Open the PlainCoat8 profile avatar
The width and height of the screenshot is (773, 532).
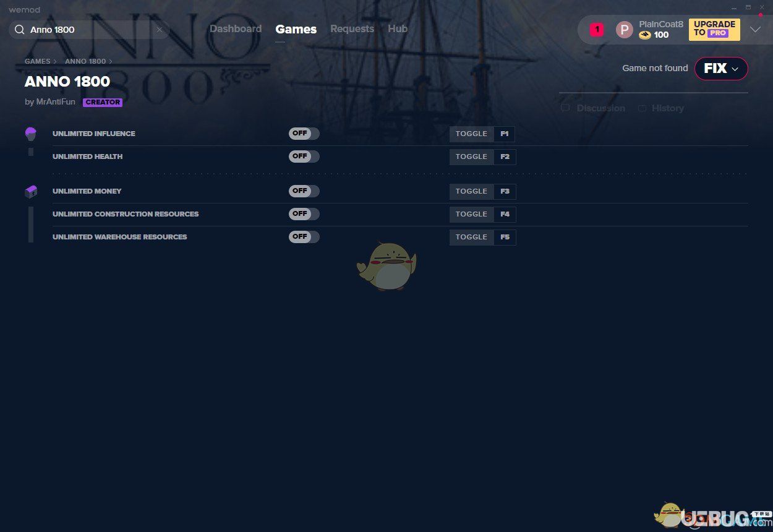point(625,30)
